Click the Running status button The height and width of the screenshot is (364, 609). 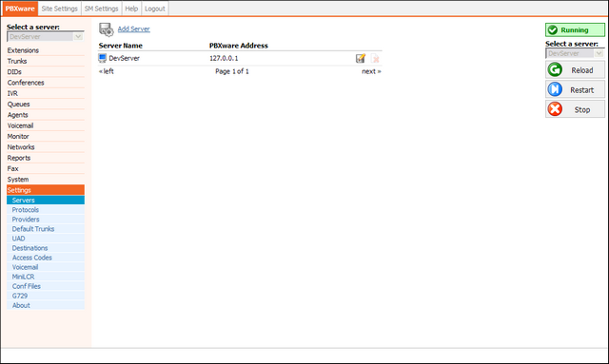tap(575, 30)
